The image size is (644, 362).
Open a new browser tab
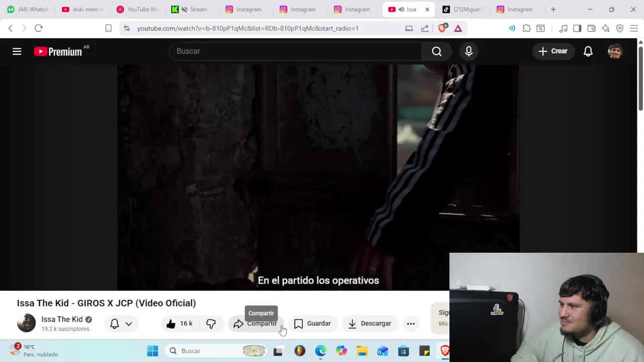(553, 9)
